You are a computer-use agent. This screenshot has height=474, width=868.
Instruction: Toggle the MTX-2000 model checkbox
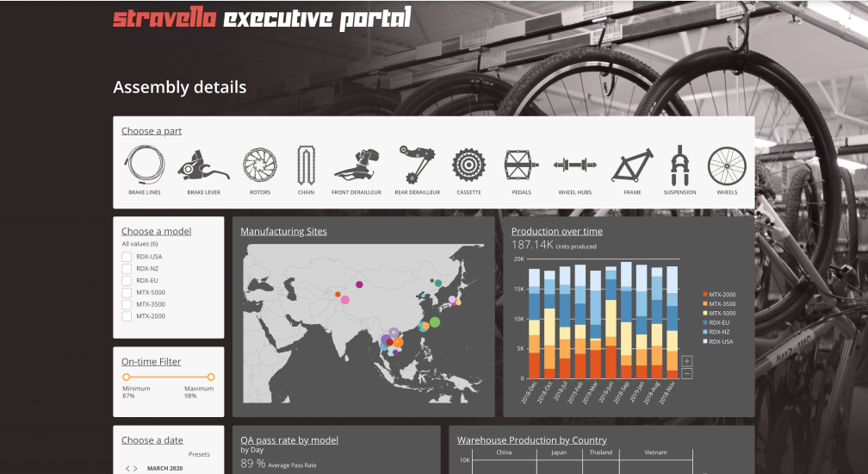click(127, 316)
